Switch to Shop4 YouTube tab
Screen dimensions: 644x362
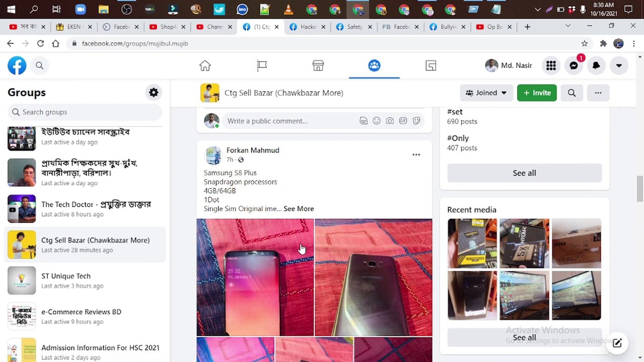point(168,27)
